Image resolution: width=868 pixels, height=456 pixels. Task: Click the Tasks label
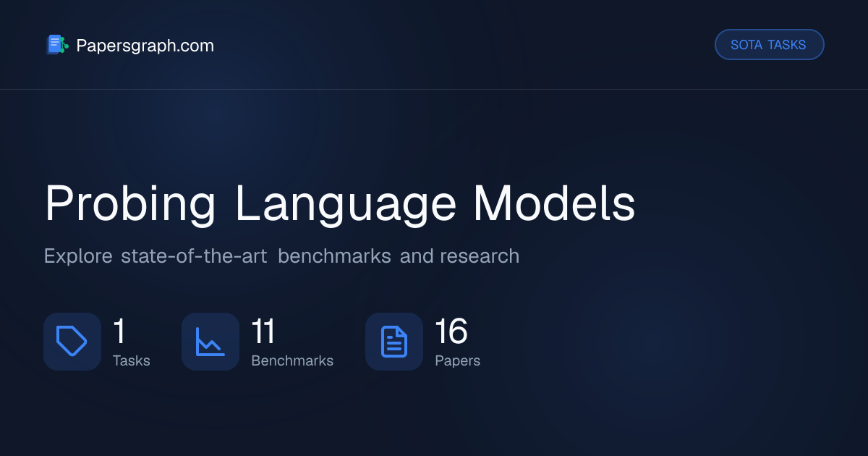point(132,360)
